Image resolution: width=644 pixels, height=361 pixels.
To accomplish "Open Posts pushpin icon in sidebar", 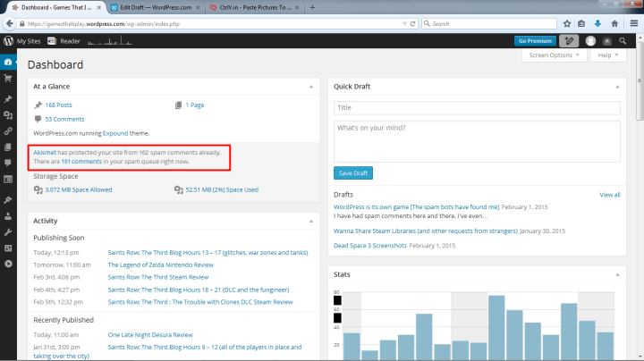I will tap(8, 99).
